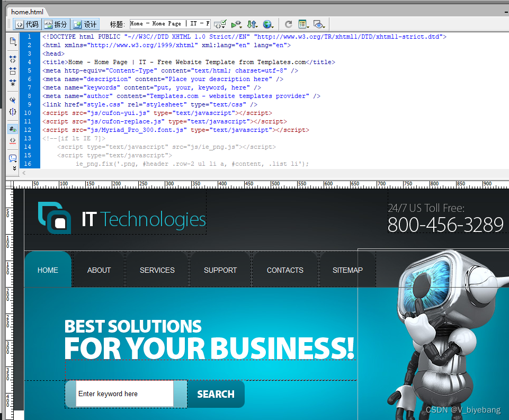
Task: Click the 'BEST SOLUTIONS' heading
Action: point(133,327)
